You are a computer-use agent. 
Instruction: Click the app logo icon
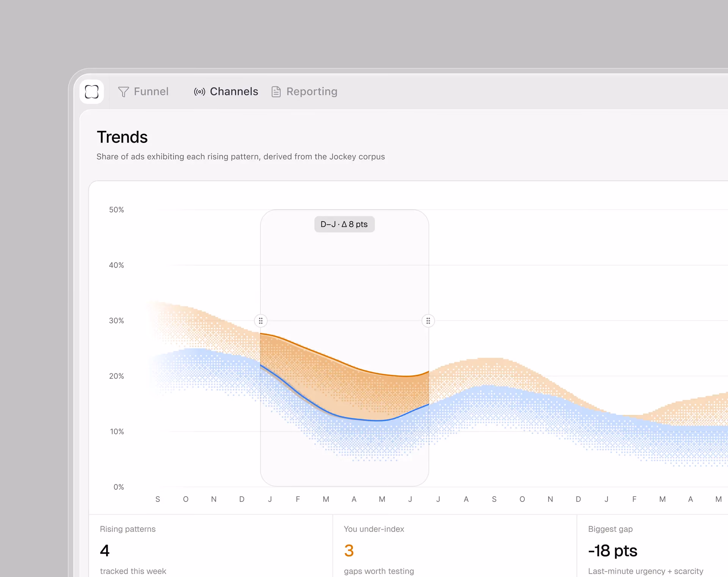coord(92,92)
